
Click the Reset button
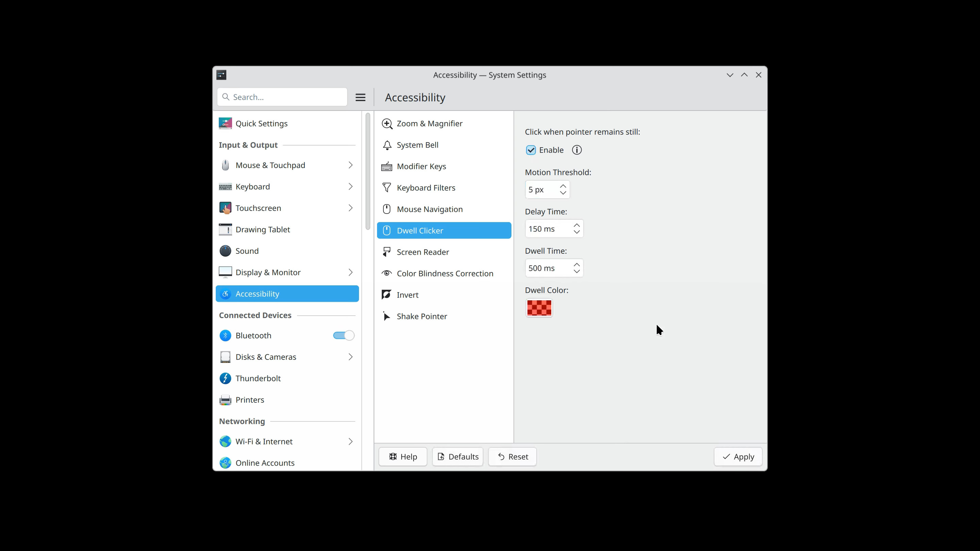point(512,457)
